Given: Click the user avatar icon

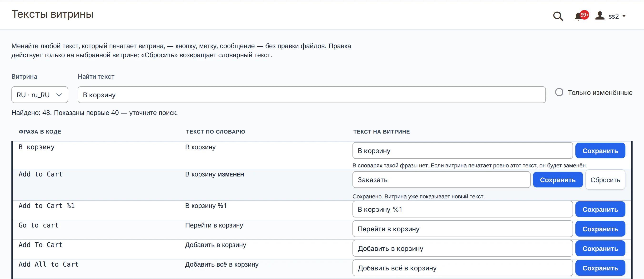Looking at the screenshot, I should pos(600,16).
